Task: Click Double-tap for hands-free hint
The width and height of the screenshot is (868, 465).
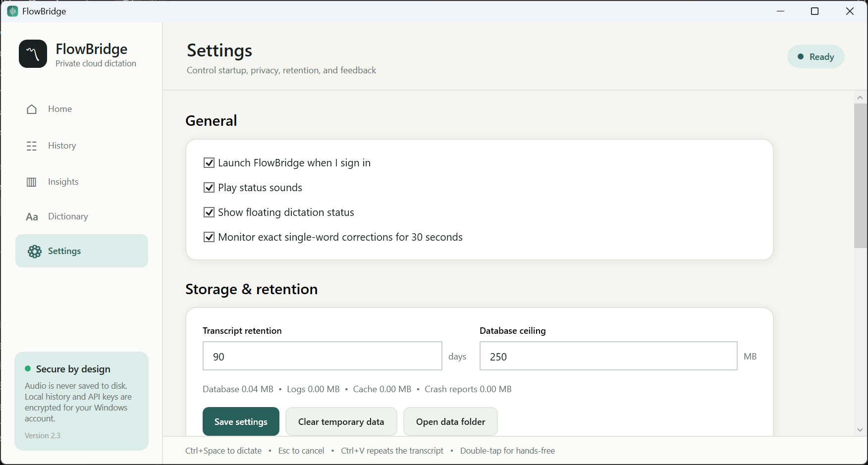Action: (x=507, y=451)
